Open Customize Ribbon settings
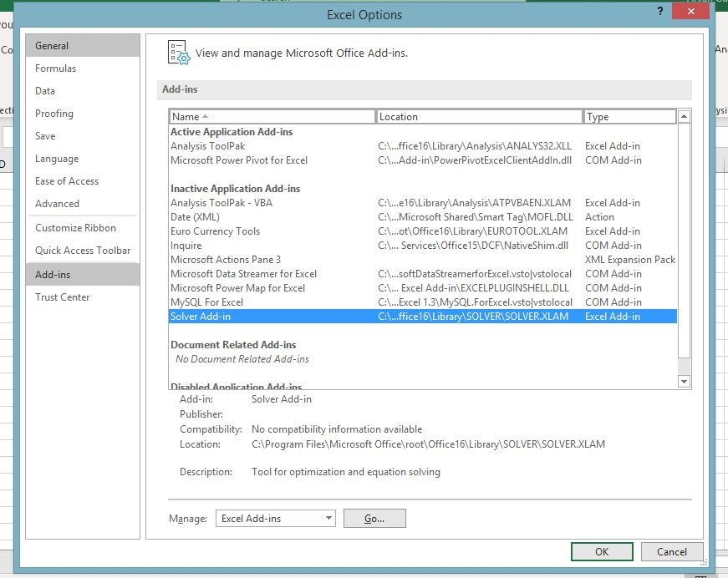Screen dimensions: 728x578 tap(83, 228)
